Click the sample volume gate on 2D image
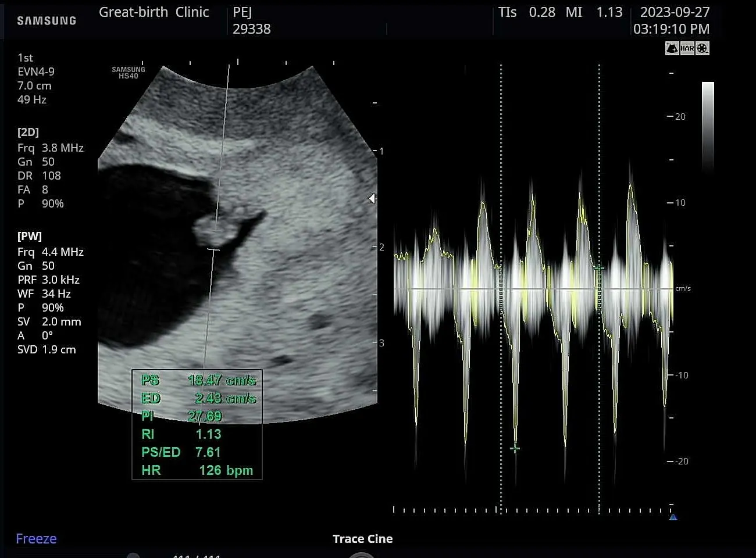Viewport: 756px width, 558px height. coord(213,250)
